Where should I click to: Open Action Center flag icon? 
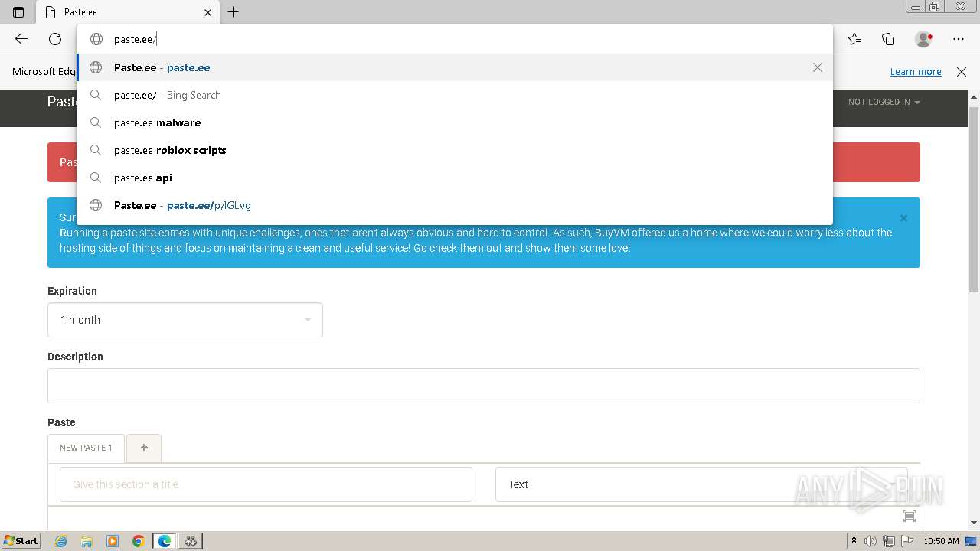pyautogui.click(x=907, y=541)
